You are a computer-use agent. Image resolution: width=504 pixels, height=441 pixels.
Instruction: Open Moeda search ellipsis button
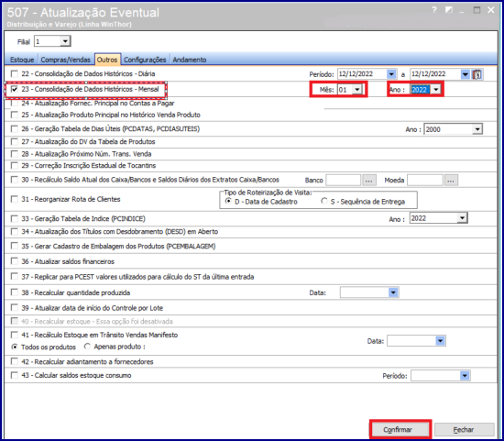click(x=451, y=181)
